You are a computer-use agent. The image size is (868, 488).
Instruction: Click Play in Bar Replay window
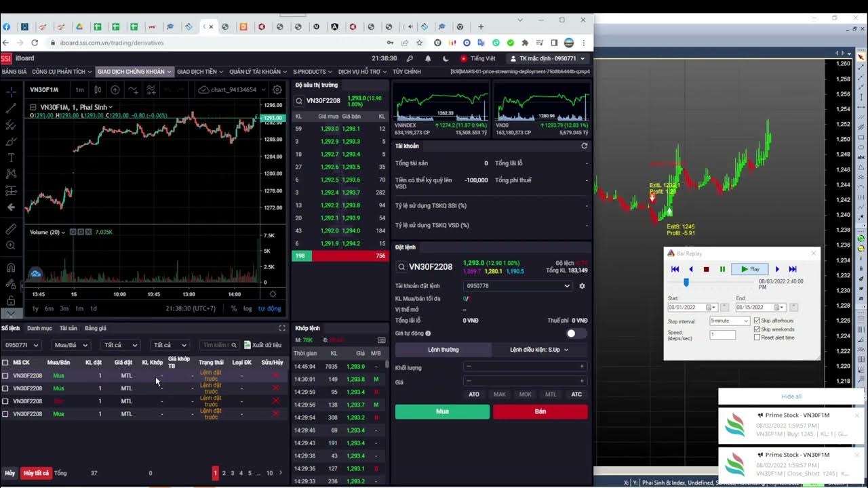(x=749, y=269)
